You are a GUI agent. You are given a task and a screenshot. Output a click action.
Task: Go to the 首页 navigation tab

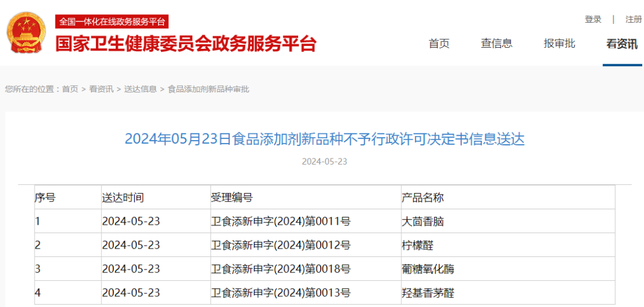[x=439, y=44]
